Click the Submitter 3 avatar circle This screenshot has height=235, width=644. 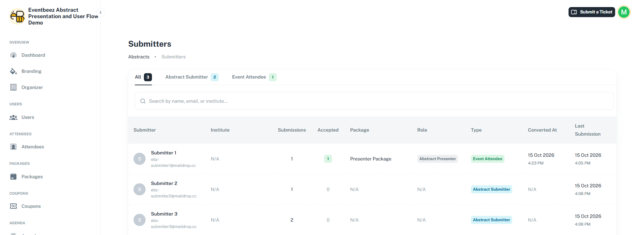[x=140, y=220]
